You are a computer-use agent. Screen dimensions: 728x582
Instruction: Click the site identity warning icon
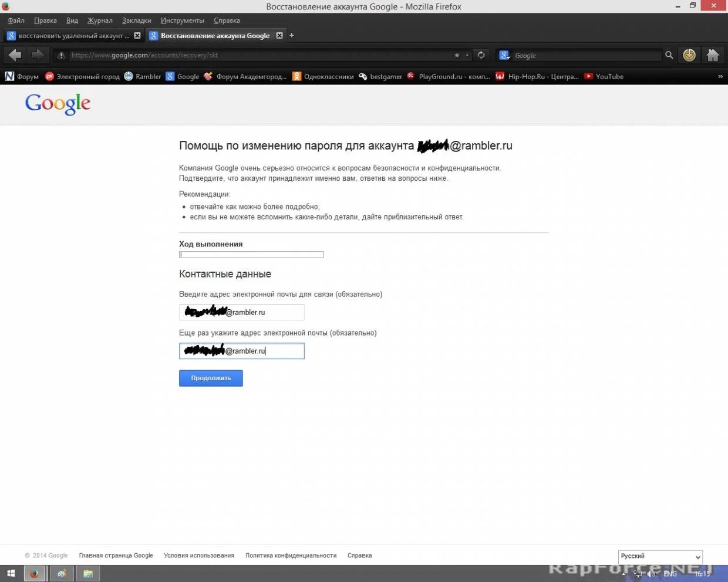click(61, 55)
